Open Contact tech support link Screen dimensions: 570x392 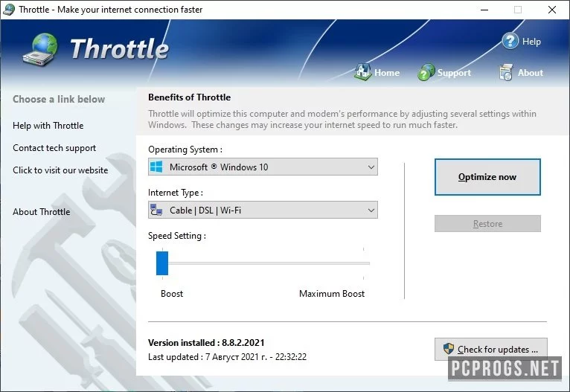54,148
